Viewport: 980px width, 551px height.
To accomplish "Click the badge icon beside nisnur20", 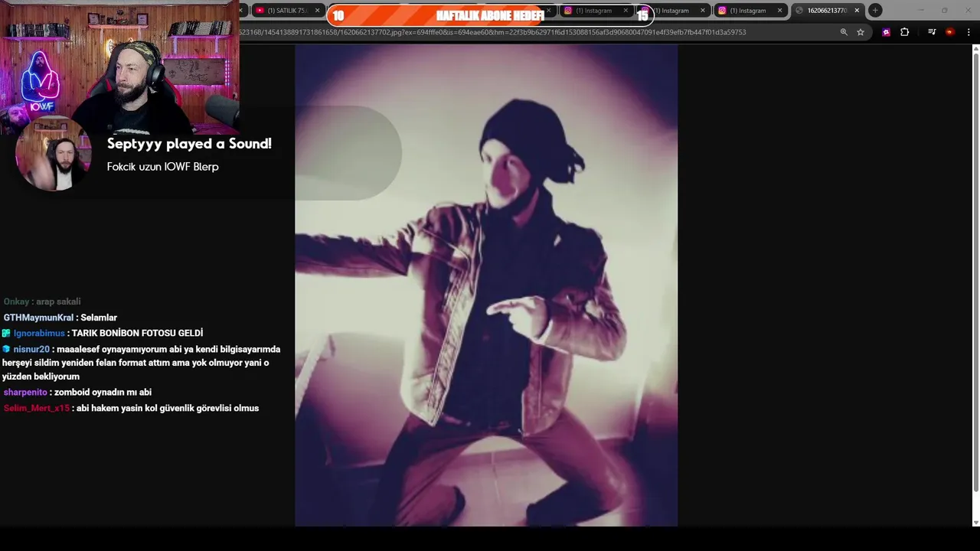I will pyautogui.click(x=6, y=350).
